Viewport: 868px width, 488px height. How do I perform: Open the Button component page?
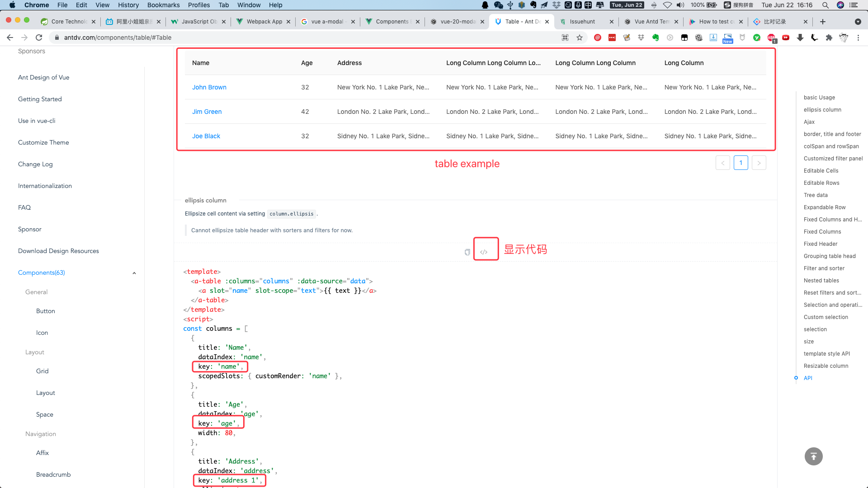pyautogui.click(x=46, y=311)
